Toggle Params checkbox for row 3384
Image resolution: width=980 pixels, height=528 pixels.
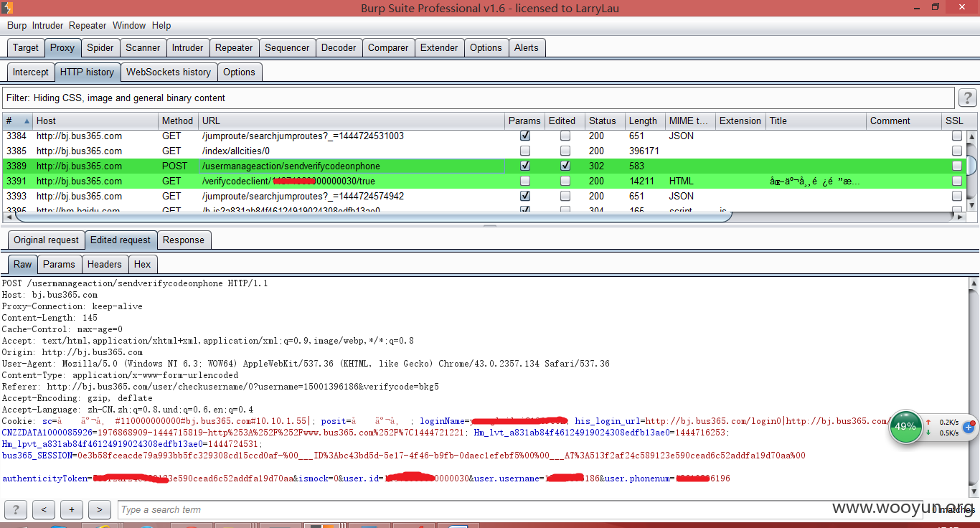pyautogui.click(x=525, y=136)
